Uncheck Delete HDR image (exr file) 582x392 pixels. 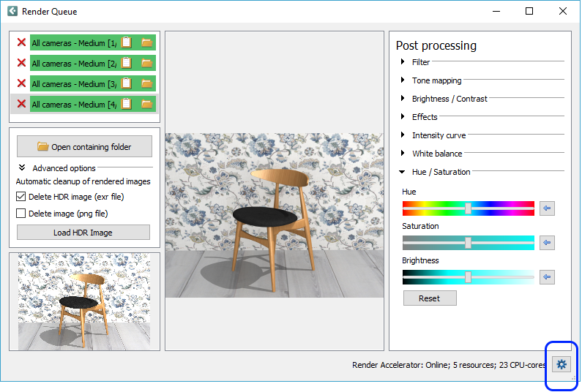20,197
